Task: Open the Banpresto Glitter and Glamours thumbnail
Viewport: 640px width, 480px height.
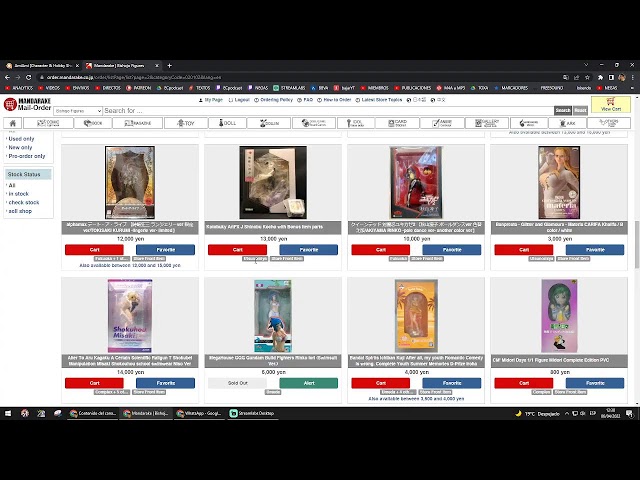Action: click(x=559, y=182)
